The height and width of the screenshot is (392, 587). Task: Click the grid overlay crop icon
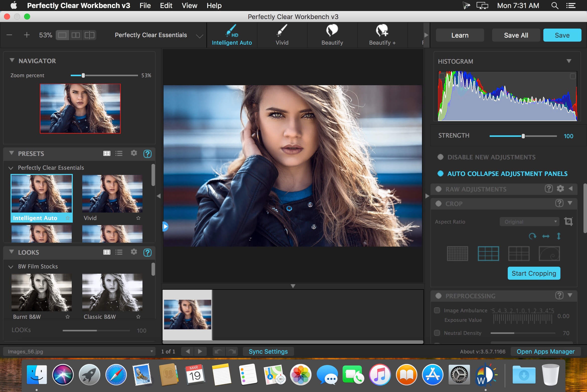click(x=457, y=253)
